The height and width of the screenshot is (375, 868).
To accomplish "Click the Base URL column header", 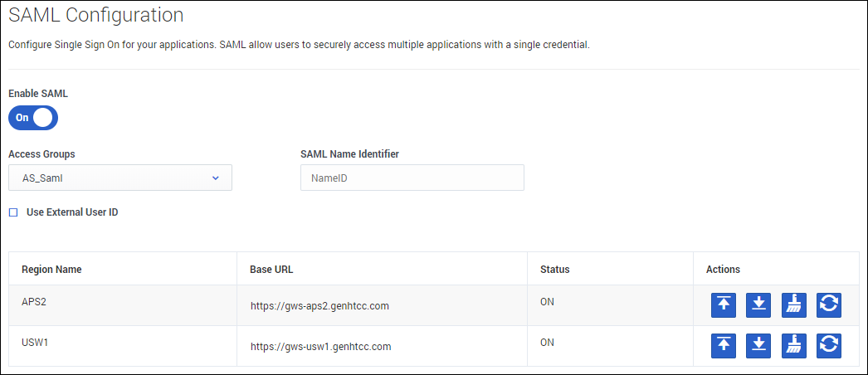I will 271,270.
